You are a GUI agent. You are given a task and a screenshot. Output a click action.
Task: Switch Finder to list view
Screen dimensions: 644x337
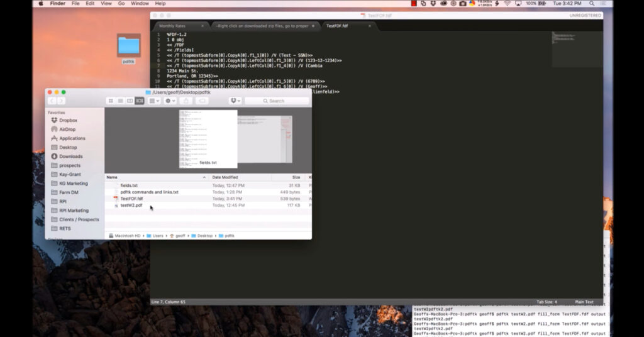[x=120, y=101]
